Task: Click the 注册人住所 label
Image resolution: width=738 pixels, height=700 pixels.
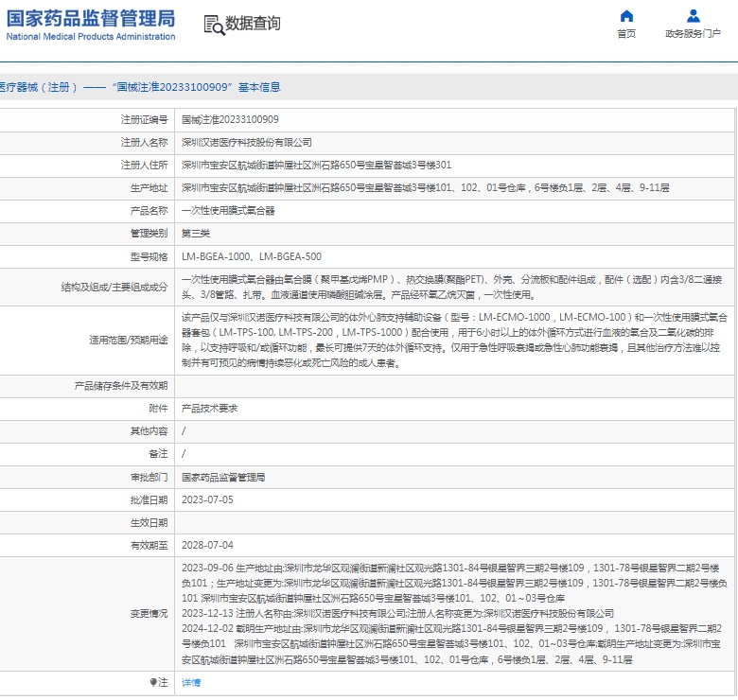Action: point(144,166)
